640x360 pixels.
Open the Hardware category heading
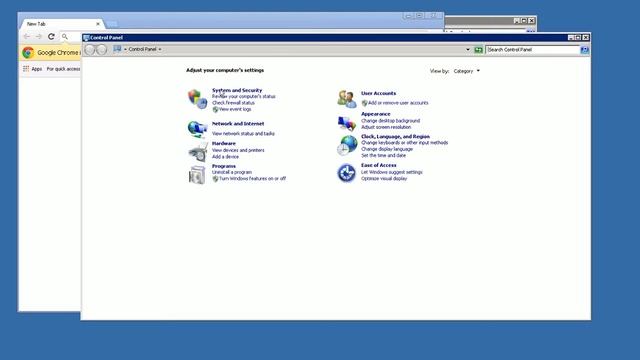pos(224,144)
